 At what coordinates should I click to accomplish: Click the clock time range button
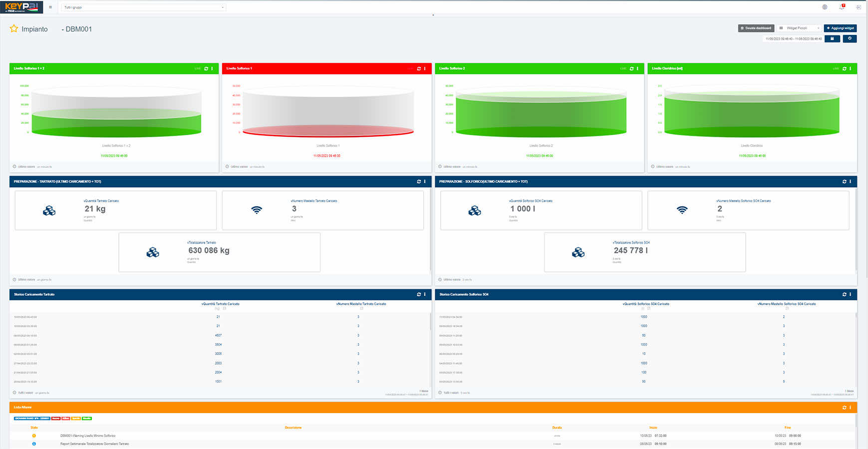tap(850, 38)
